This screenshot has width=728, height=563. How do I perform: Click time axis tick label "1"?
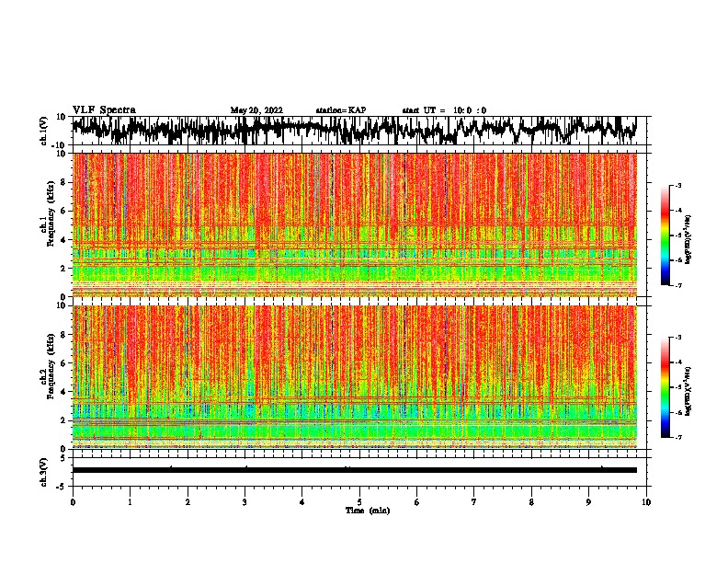[x=130, y=502]
